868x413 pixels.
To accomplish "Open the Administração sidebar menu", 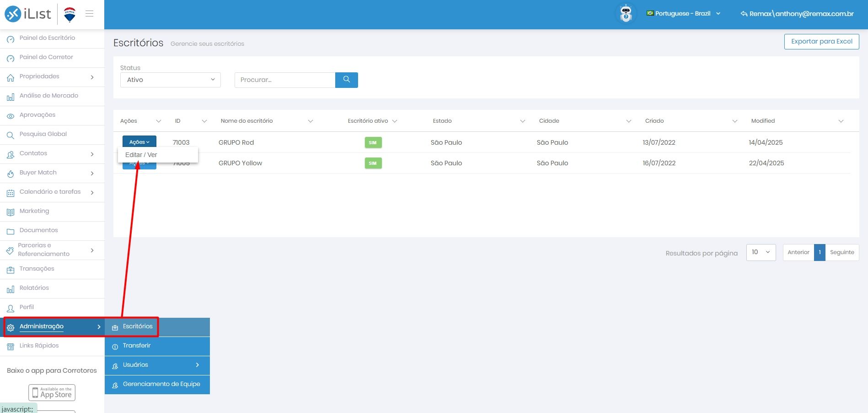I will [53, 326].
